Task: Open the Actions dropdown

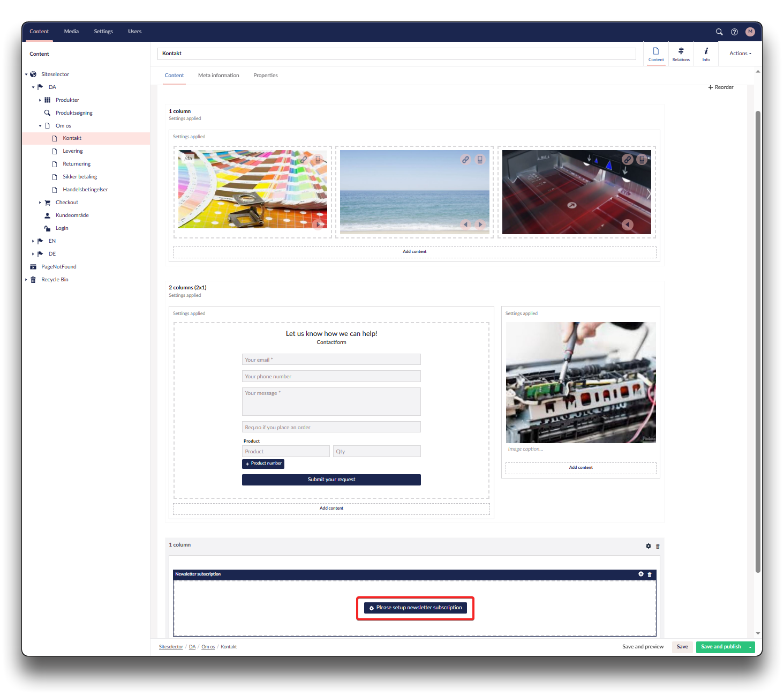Action: [x=740, y=54]
